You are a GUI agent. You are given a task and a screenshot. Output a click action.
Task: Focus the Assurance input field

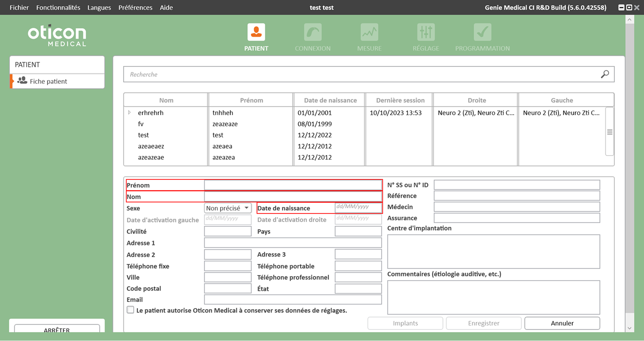coord(517,218)
